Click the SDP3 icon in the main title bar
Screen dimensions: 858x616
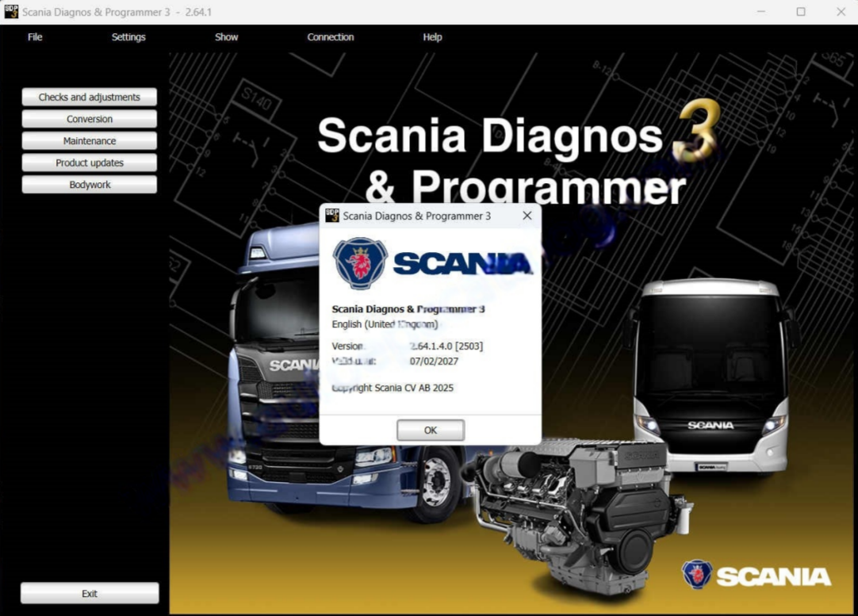pyautogui.click(x=11, y=11)
